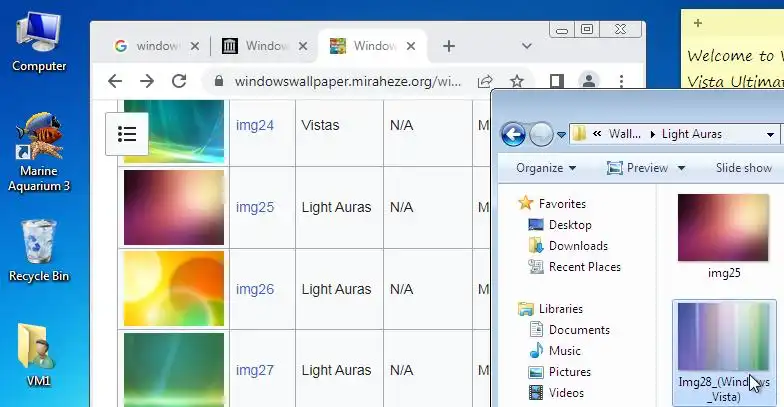The image size is (784, 407).
Task: Open Chrome profile avatar
Action: tap(588, 81)
